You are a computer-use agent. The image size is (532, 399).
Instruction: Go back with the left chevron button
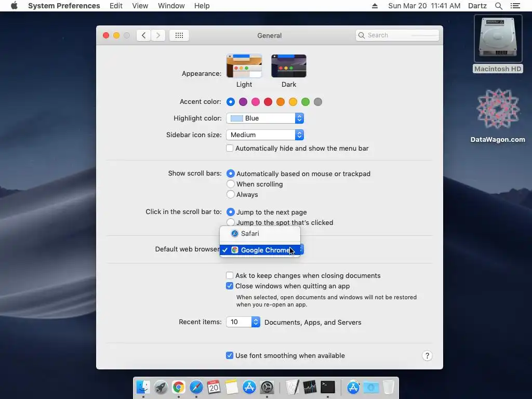[x=144, y=35]
